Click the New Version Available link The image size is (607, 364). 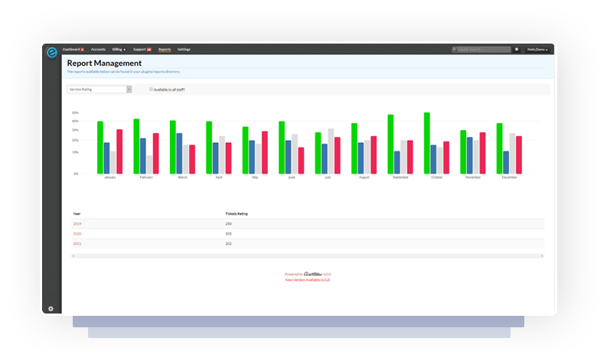click(308, 280)
